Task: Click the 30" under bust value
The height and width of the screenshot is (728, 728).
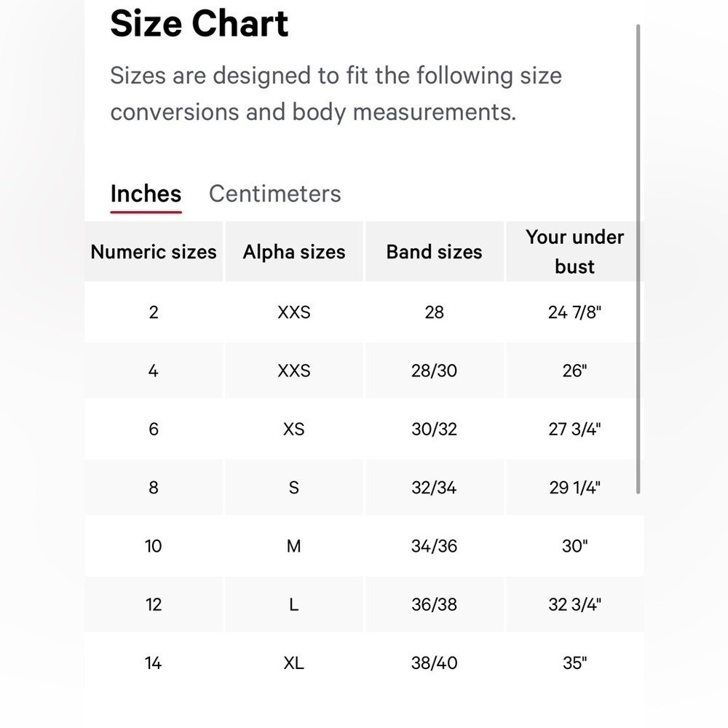Action: (575, 546)
